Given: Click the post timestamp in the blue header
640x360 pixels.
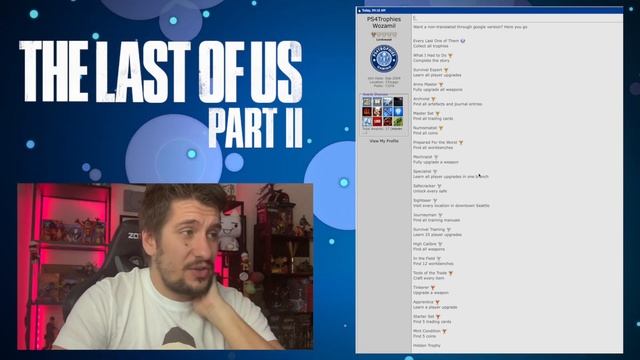Looking at the screenshot, I should [373, 11].
